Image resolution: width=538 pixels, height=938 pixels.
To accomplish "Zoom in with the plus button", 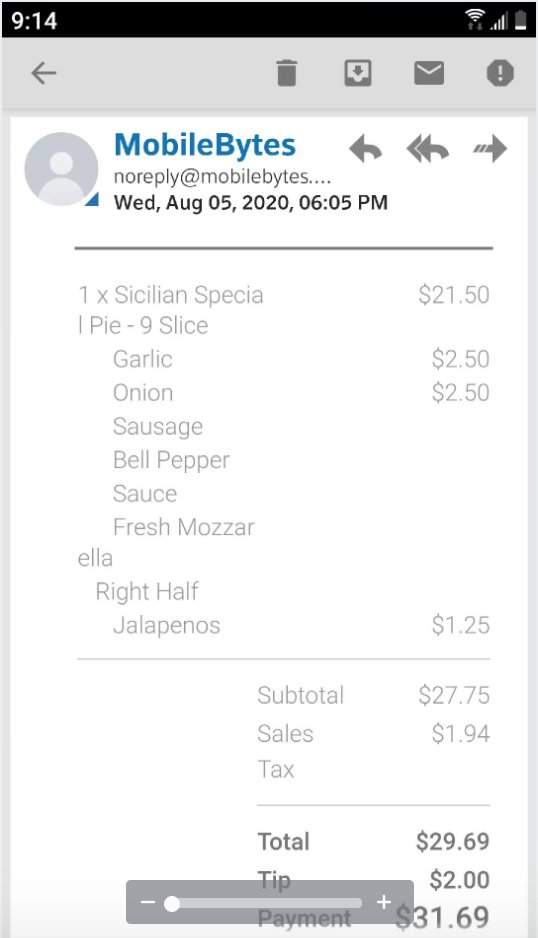I will click(384, 902).
